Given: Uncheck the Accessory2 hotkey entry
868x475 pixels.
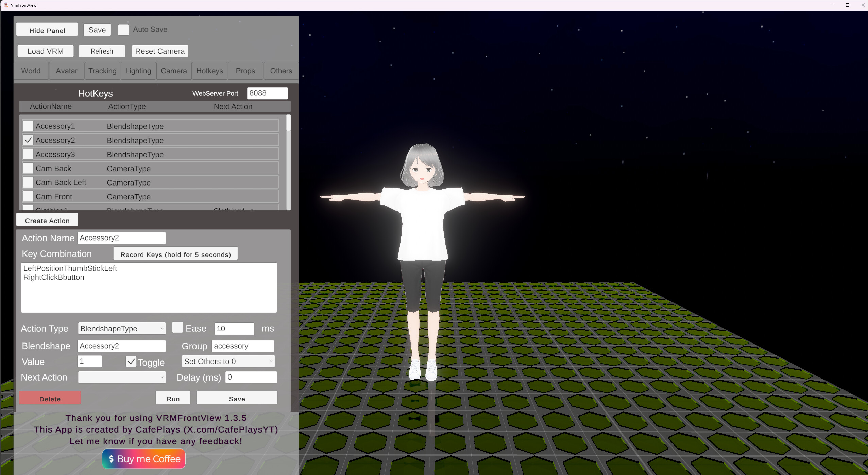Looking at the screenshot, I should point(28,140).
